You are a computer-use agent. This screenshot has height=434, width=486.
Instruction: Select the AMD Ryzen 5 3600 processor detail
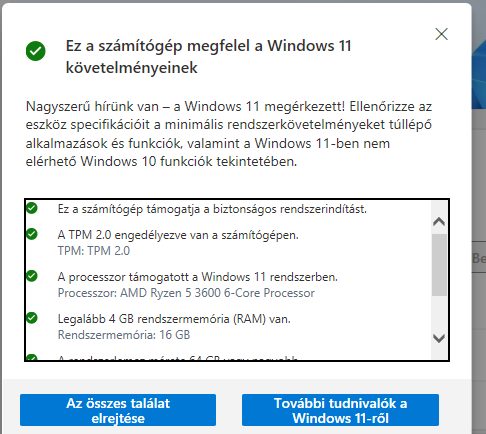[x=186, y=293]
